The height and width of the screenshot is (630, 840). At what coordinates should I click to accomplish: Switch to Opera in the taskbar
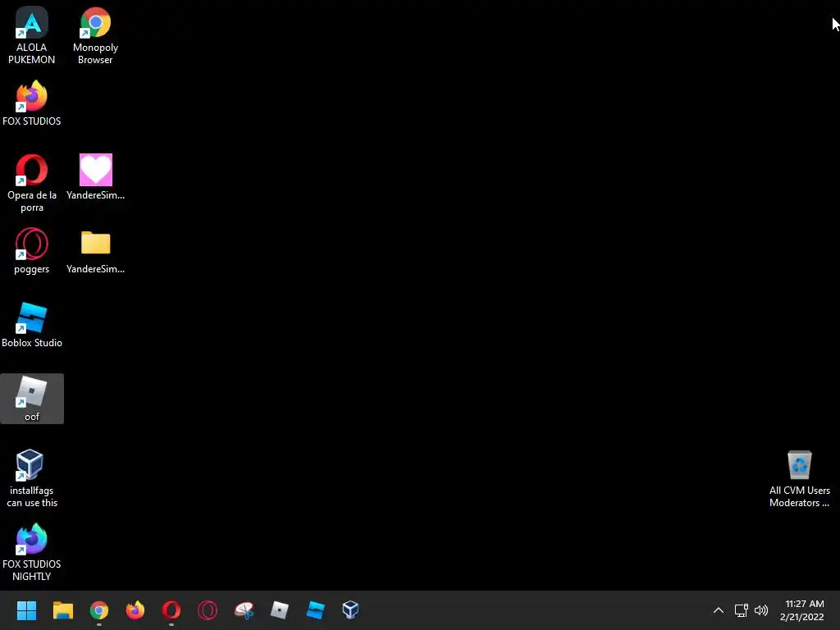(x=171, y=609)
